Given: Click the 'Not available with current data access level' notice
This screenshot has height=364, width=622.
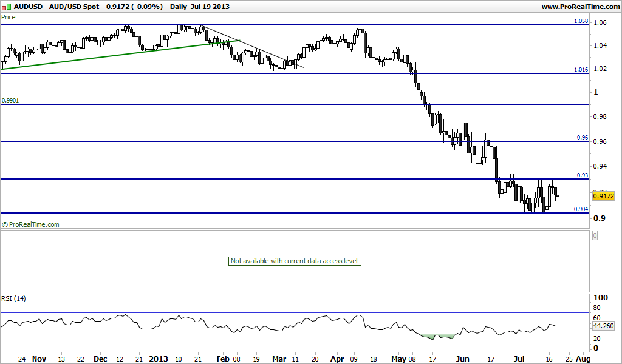Looking at the screenshot, I should coord(295,261).
